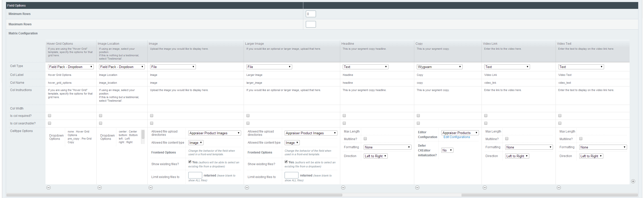Click minus icon under Image column
Image resolution: width=644 pixels, height=198 pixels.
point(151,188)
